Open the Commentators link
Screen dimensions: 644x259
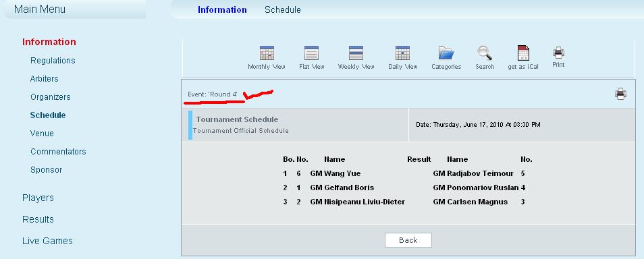coord(58,152)
